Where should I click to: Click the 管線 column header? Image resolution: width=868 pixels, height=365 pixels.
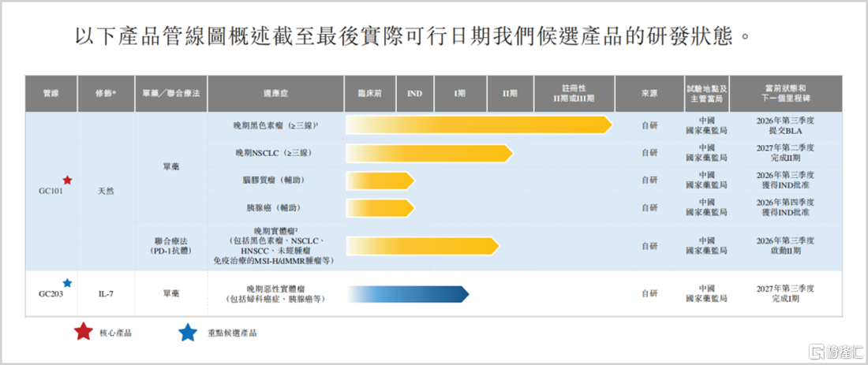coord(51,94)
